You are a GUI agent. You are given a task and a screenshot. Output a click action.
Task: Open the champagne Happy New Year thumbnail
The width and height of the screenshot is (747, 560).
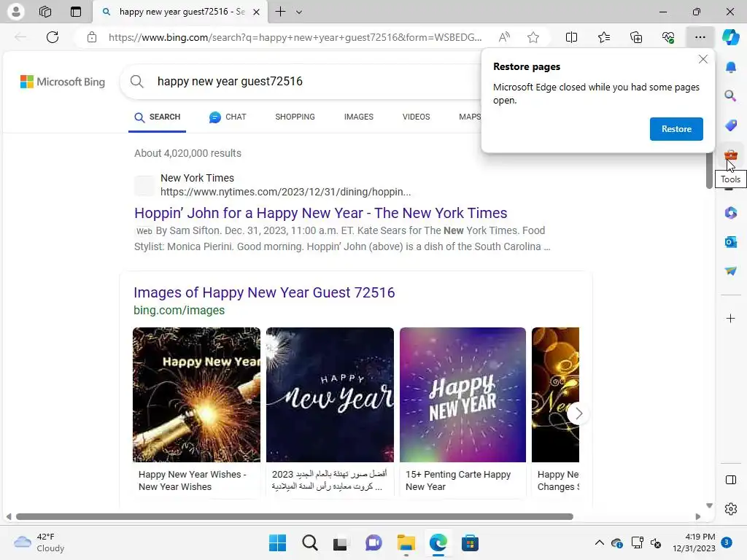(x=197, y=394)
